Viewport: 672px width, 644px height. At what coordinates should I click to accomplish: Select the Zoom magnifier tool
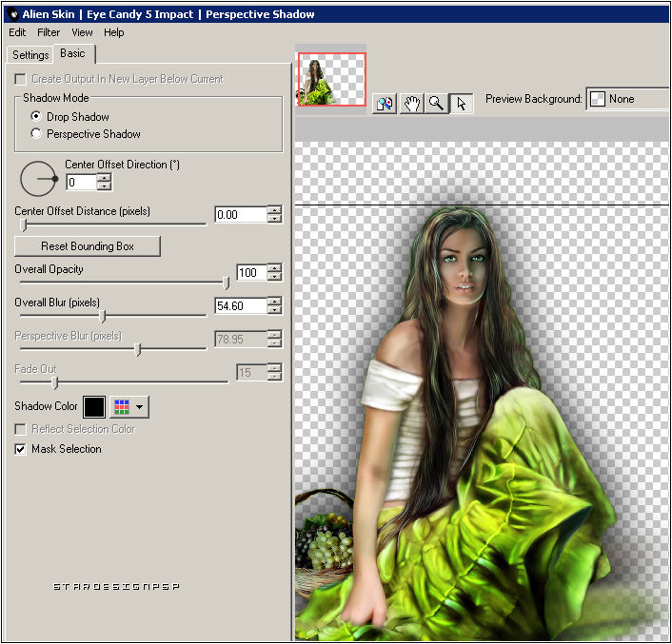[x=436, y=103]
